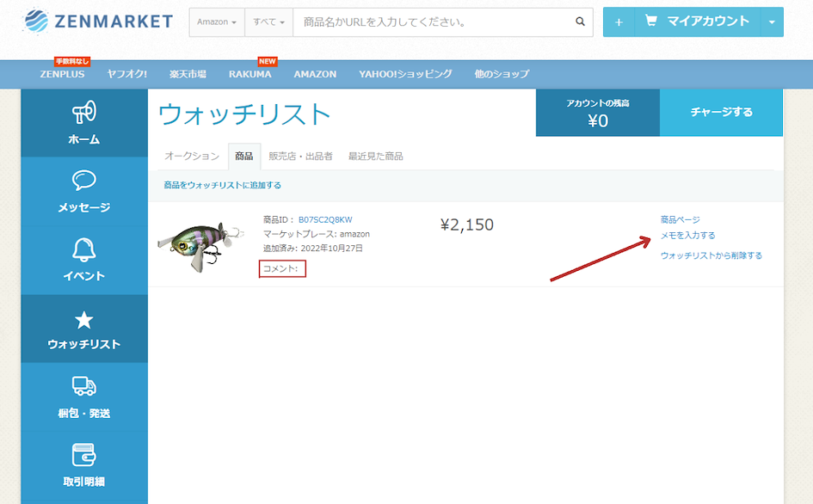Switch to the オークション tab
The image size is (813, 504).
click(x=192, y=156)
